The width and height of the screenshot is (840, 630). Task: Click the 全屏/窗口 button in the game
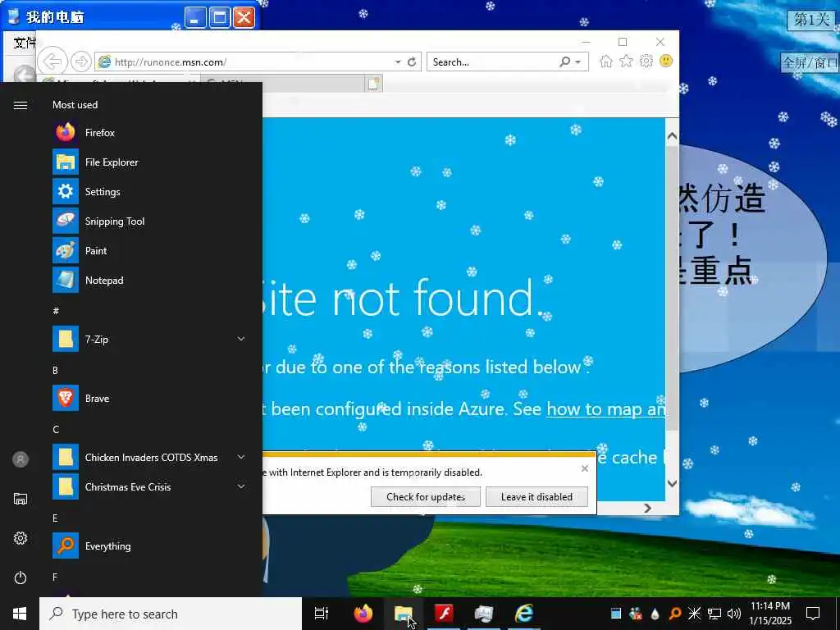(810, 62)
